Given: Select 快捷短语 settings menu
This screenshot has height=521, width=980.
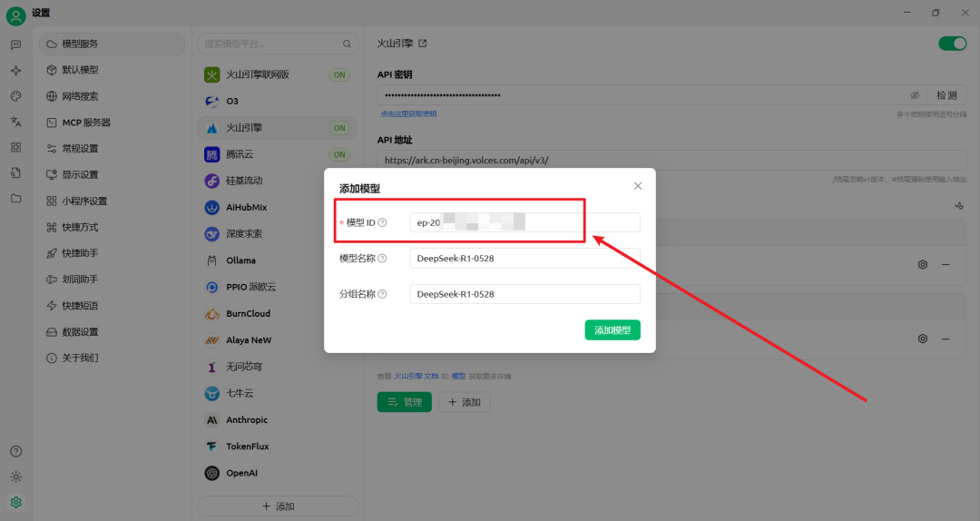Looking at the screenshot, I should coord(112,306).
